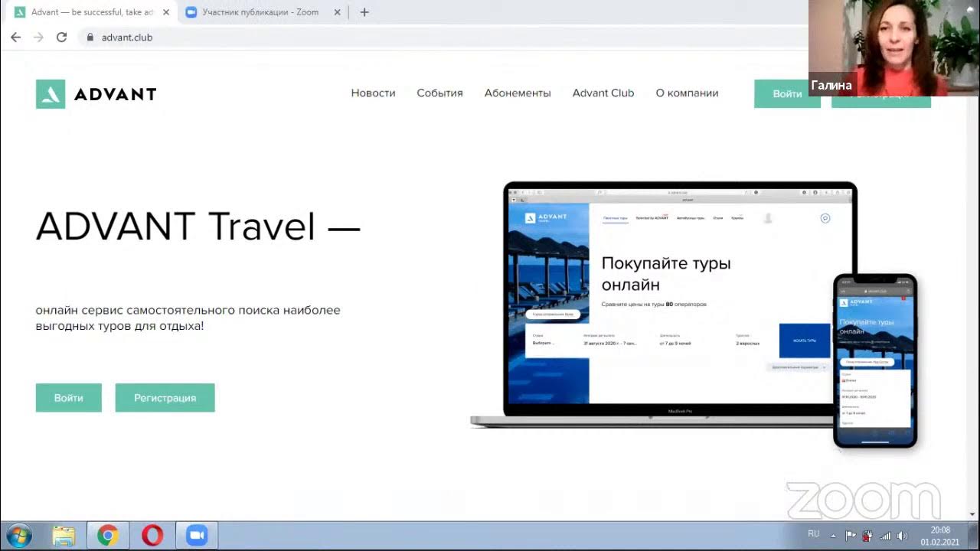This screenshot has width=980, height=551.
Task: Click the browser forward arrow
Action: (38, 37)
